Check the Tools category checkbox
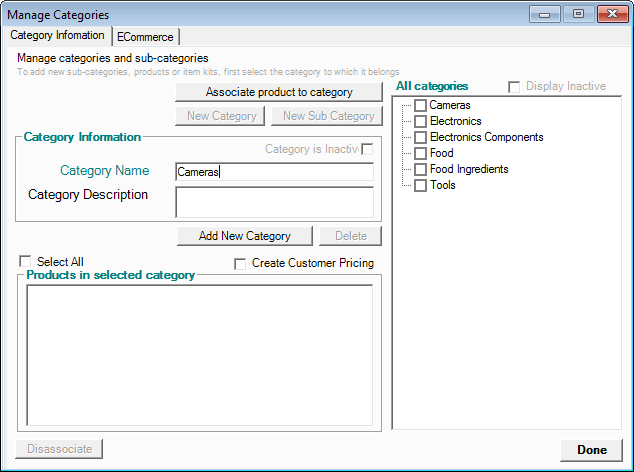 tap(420, 186)
